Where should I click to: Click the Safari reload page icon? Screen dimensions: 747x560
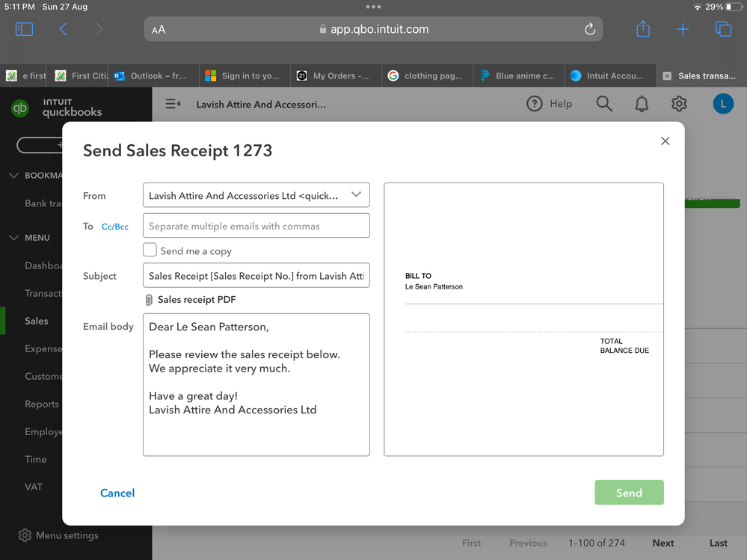(x=589, y=29)
